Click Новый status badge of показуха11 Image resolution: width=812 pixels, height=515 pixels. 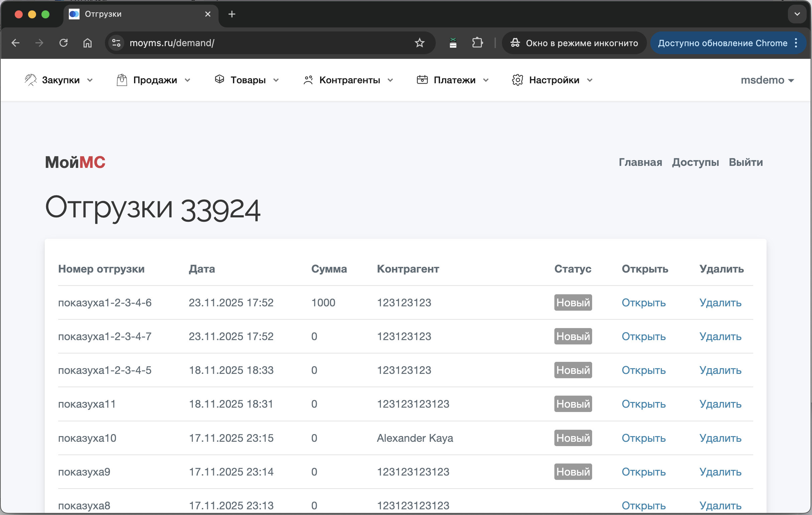click(x=573, y=404)
